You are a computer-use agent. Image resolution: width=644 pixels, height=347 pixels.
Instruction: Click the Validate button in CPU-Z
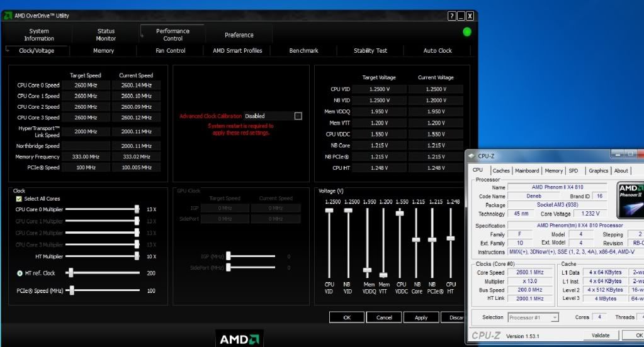tap(601, 335)
